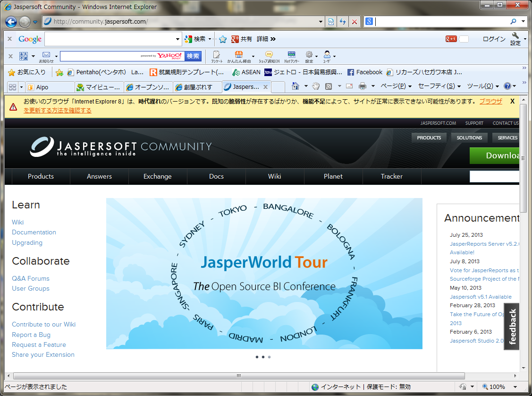Click the かんたん経由 shop icon
The height and width of the screenshot is (396, 532).
click(x=239, y=57)
